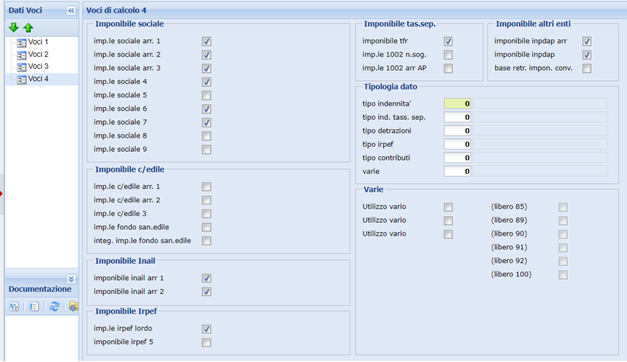The image size is (627, 362).
Task: Click the green down arrow icon
Action: click(14, 28)
